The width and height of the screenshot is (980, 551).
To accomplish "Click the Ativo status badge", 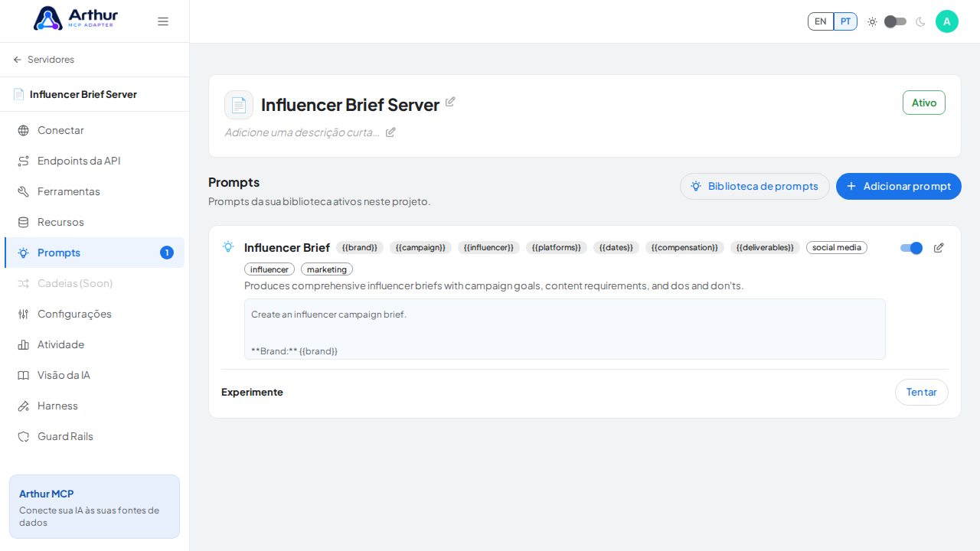I will pos(924,103).
